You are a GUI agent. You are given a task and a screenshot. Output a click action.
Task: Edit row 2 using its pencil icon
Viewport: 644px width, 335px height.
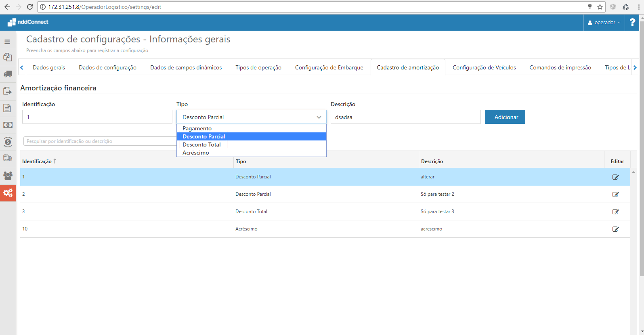point(615,195)
